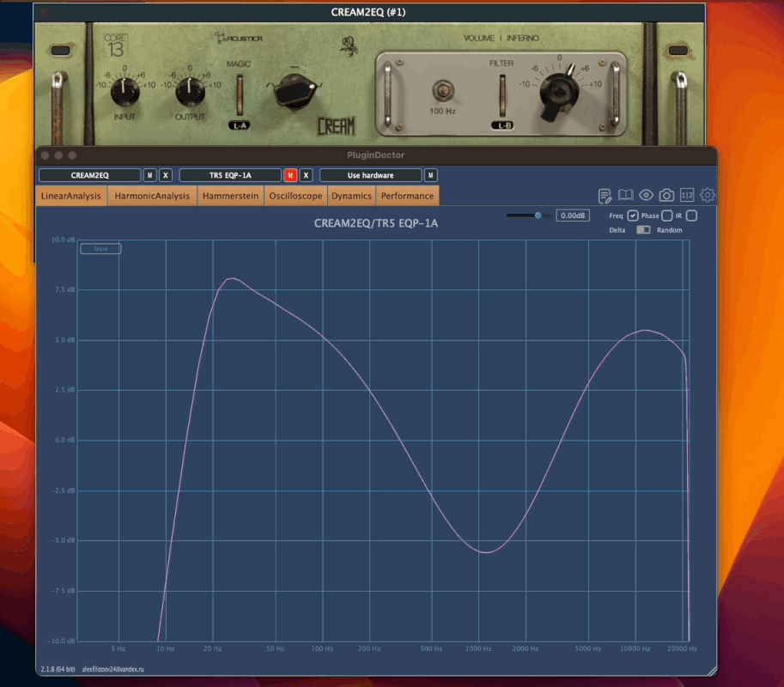The image size is (784, 687).
Task: Click the 10.0 dB axis label
Action: (63, 240)
